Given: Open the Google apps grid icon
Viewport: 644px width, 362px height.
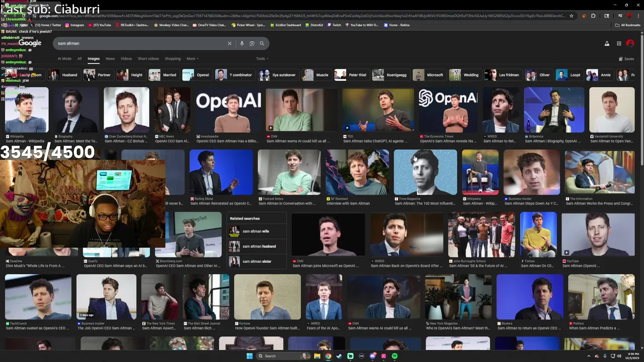Looking at the screenshot, I should click(619, 44).
